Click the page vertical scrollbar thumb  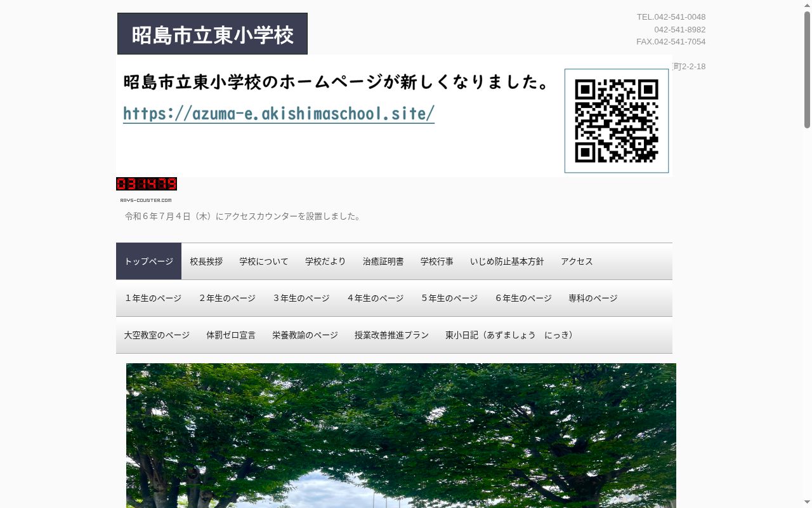click(x=808, y=70)
